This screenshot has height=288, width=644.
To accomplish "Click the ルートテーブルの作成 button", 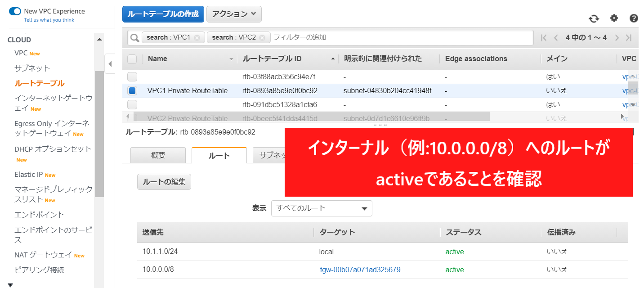I will 163,14.
